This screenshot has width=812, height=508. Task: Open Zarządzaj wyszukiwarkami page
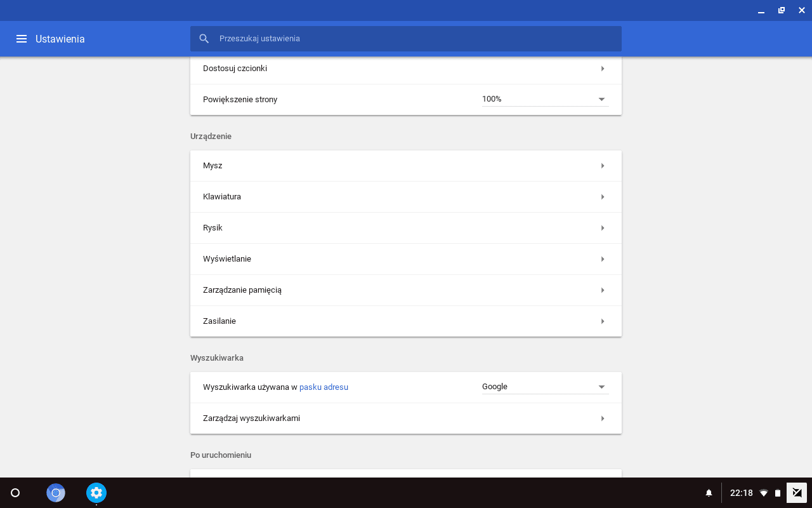pyautogui.click(x=406, y=418)
